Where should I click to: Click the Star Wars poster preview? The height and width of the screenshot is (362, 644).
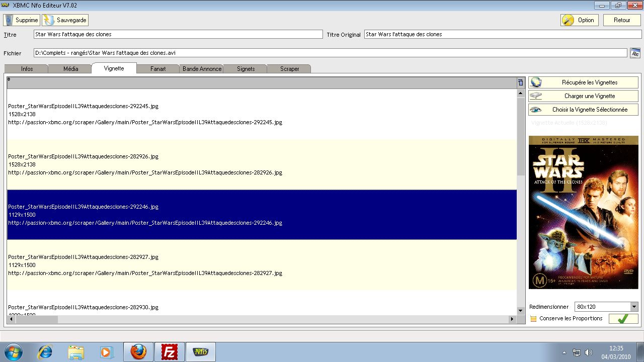tap(583, 212)
